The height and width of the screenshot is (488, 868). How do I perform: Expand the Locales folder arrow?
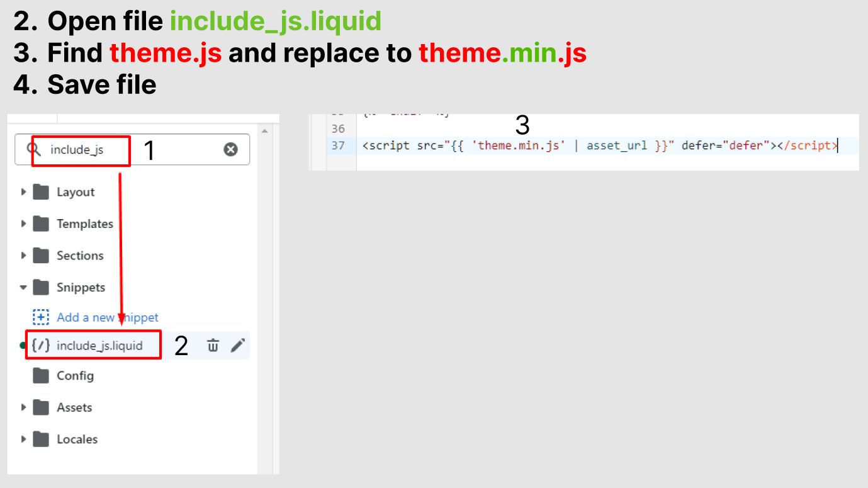tap(23, 439)
